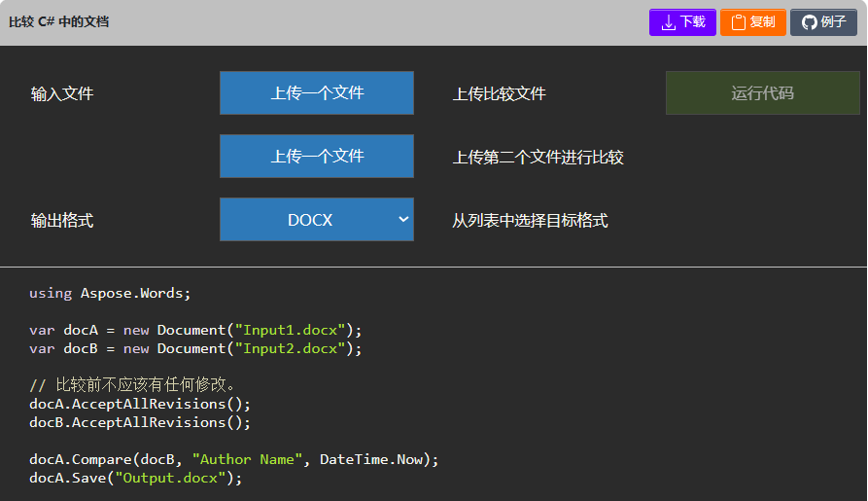This screenshot has height=501, width=868.
Task: Click the "Input1.docx" string in code
Action: tap(290, 331)
